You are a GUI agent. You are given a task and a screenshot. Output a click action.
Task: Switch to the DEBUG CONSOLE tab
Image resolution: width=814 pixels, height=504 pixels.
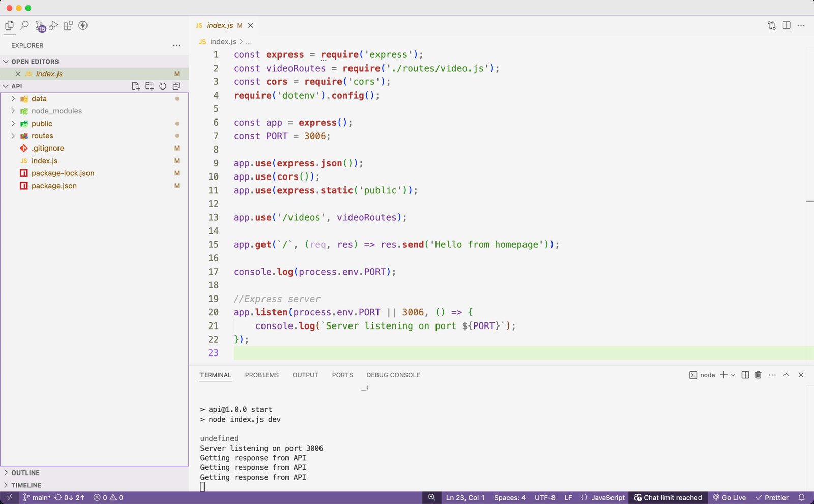coord(393,375)
